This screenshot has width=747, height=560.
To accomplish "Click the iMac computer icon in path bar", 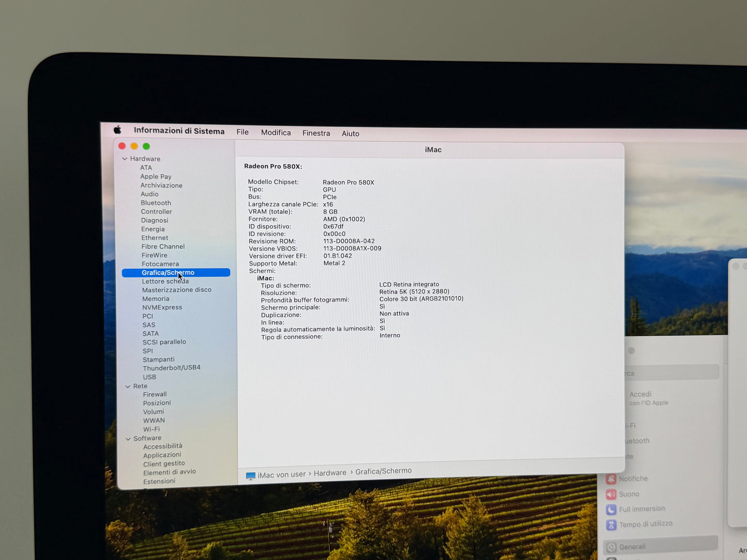I will tap(251, 476).
